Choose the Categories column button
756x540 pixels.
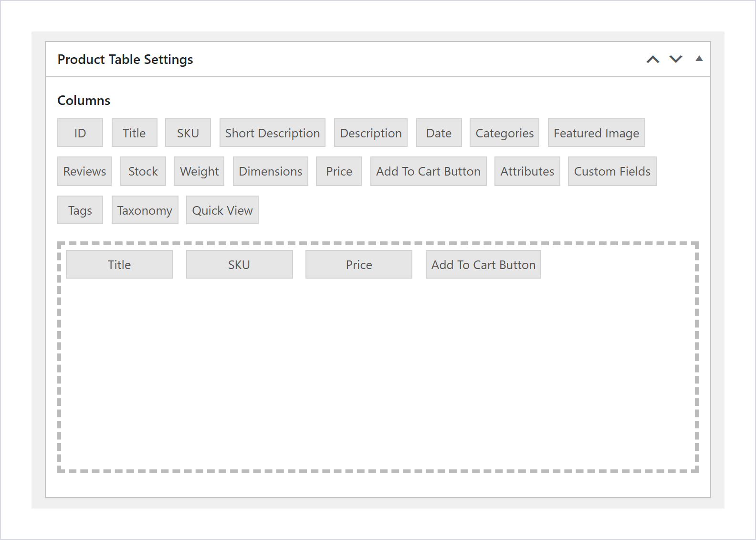click(504, 133)
